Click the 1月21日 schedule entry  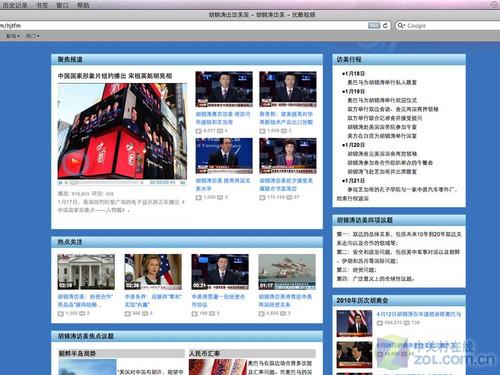[x=353, y=181]
